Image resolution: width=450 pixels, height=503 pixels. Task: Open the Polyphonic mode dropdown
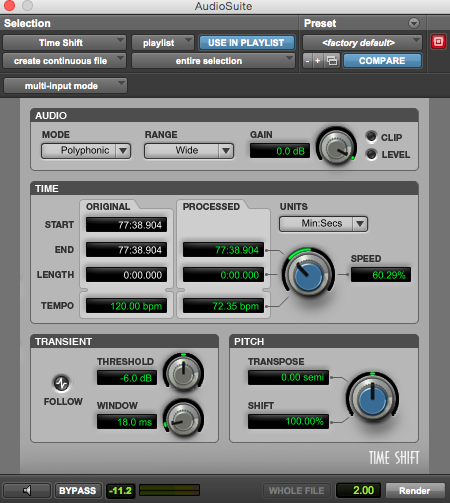[x=86, y=151]
